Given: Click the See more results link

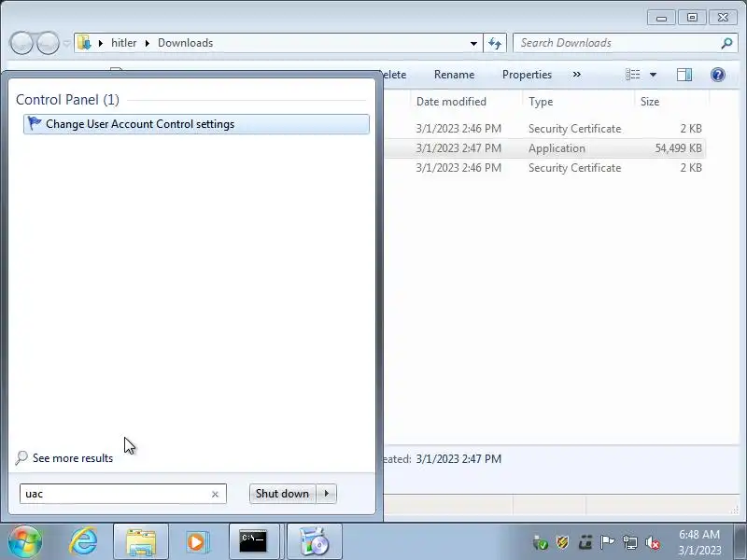Looking at the screenshot, I should 73,458.
